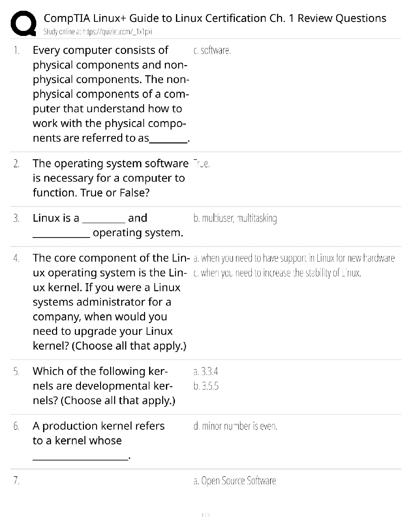
Task: Click answer 'c. when you need to increase the stability'
Action: (277, 273)
